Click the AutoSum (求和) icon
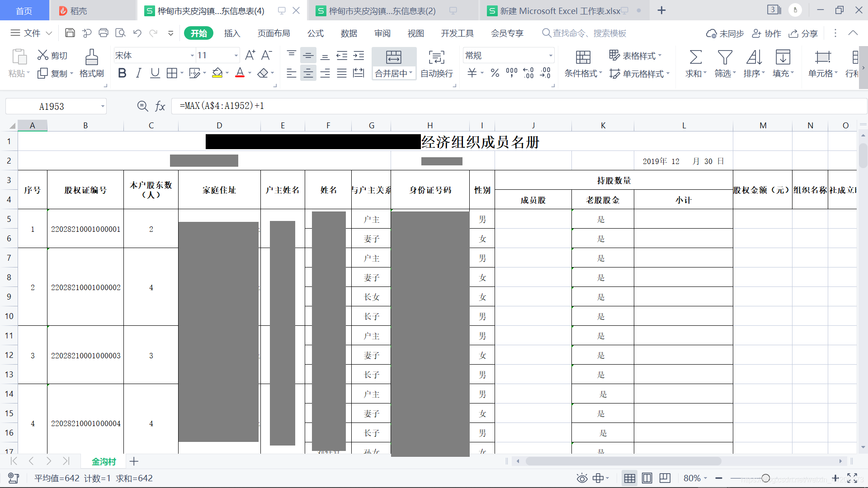This screenshot has width=868, height=488. click(x=695, y=57)
